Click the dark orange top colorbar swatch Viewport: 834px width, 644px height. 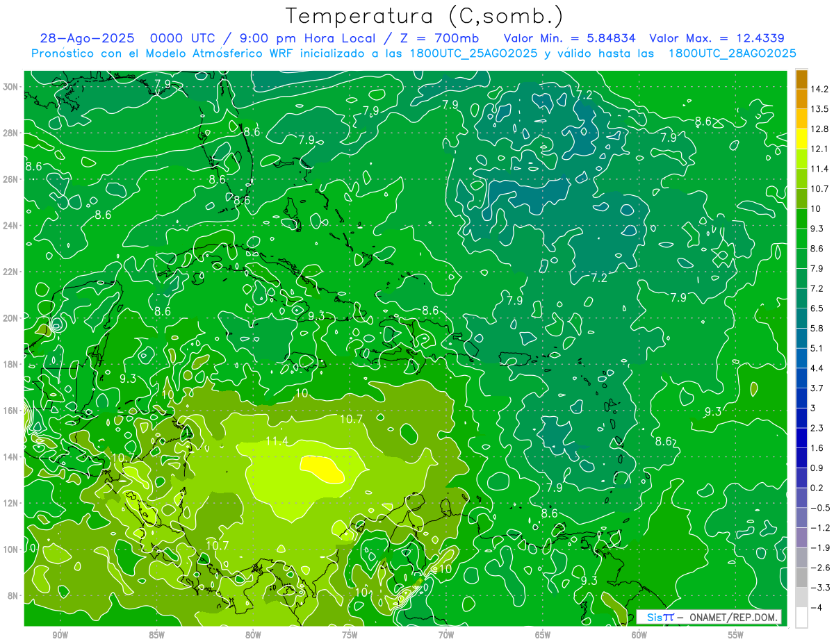[x=801, y=79]
